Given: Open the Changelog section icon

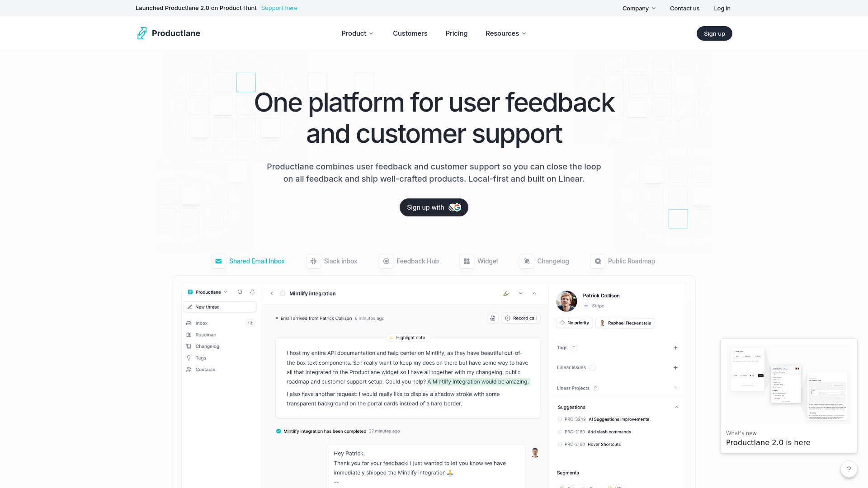Looking at the screenshot, I should tap(526, 261).
